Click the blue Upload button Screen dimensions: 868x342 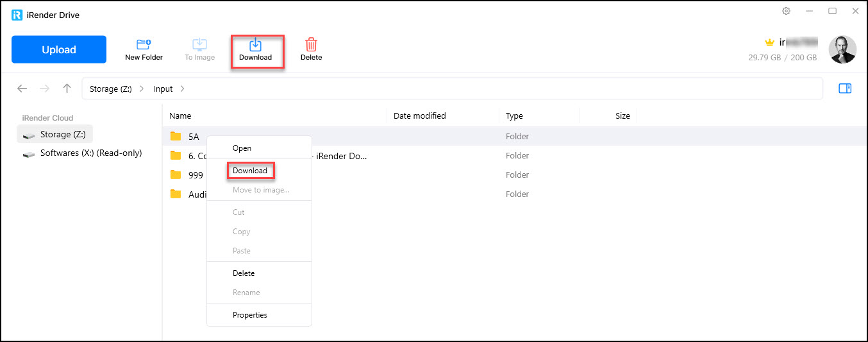pyautogui.click(x=59, y=49)
